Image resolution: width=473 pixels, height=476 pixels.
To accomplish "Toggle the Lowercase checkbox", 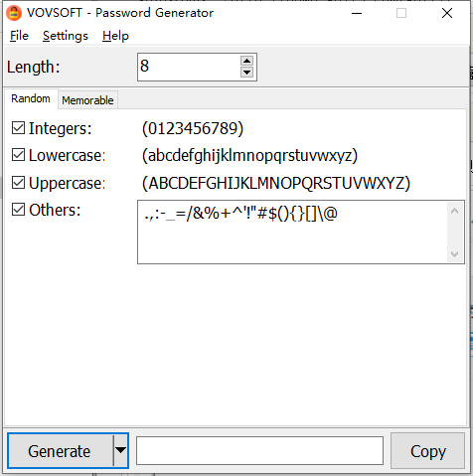I will pyautogui.click(x=18, y=155).
